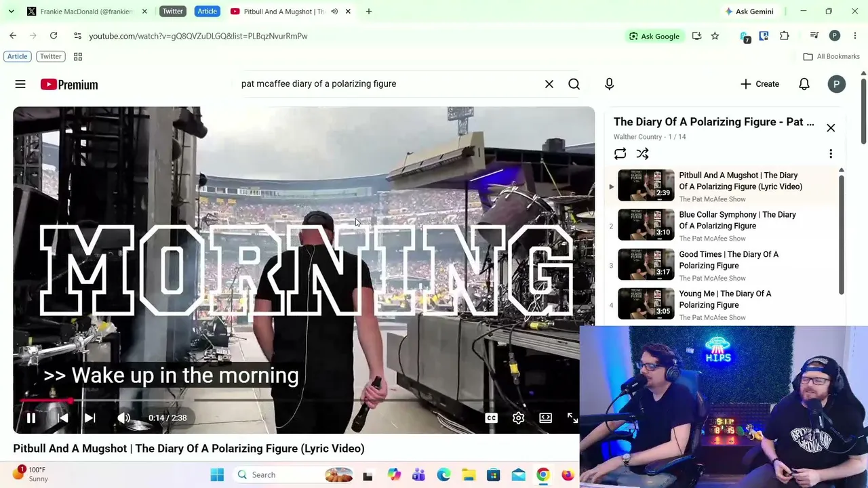The width and height of the screenshot is (868, 488).
Task: Seek using the red video progress bar
Action: click(x=304, y=401)
